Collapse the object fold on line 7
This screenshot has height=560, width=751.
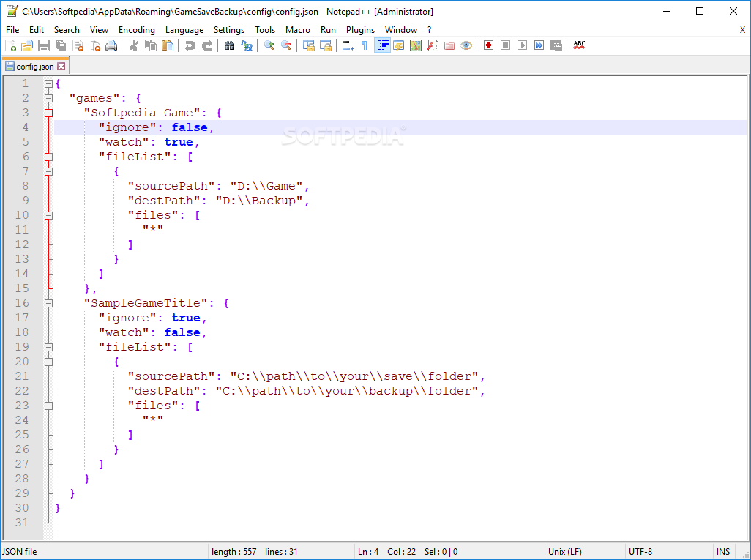pos(48,171)
